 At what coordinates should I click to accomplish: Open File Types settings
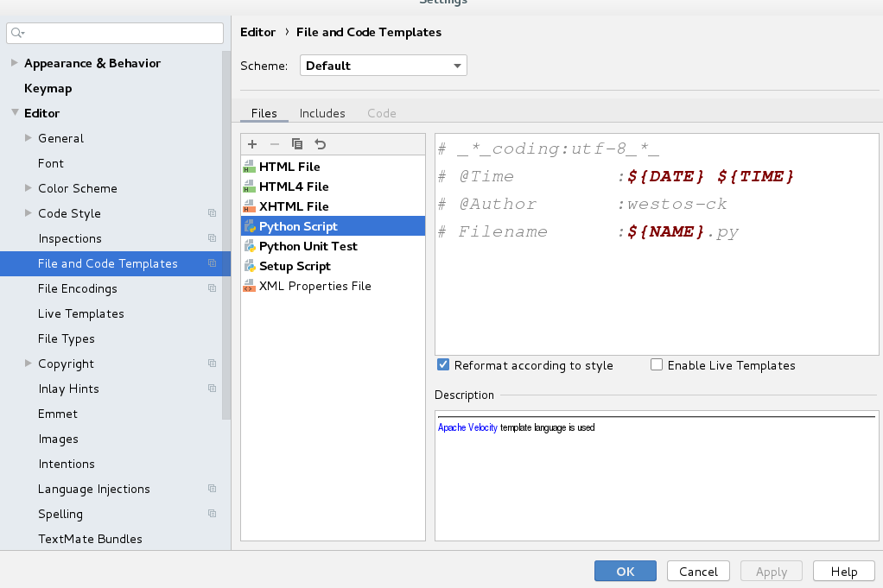(x=67, y=338)
